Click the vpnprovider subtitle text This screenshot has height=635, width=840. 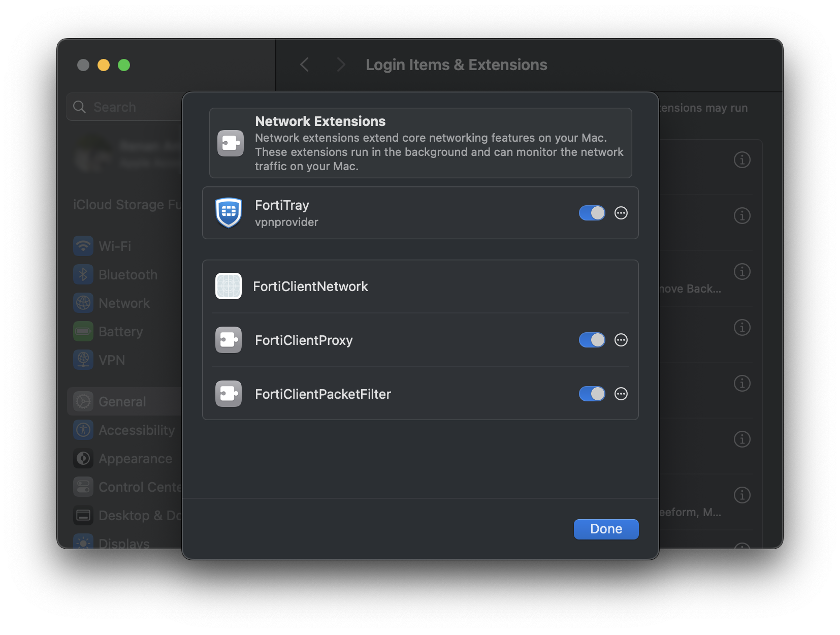(286, 223)
